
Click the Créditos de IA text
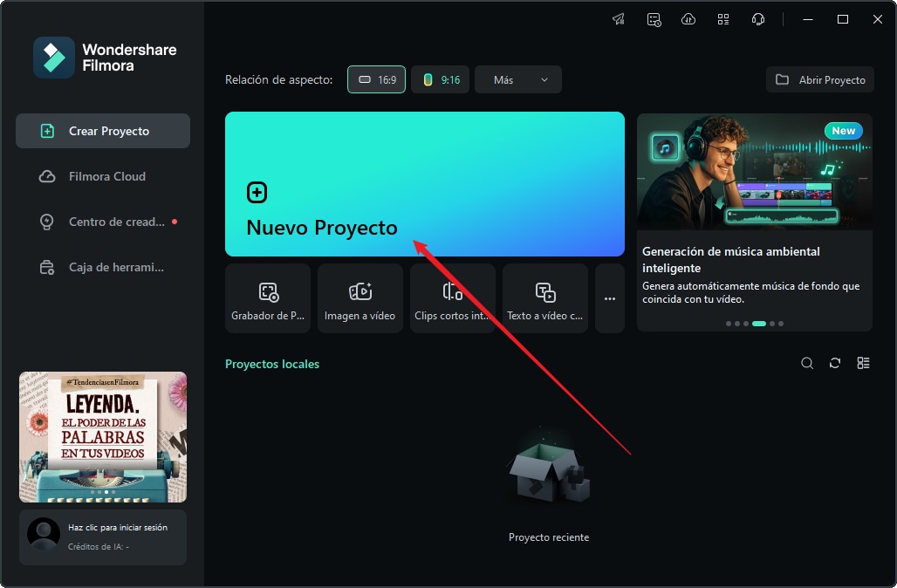point(99,547)
